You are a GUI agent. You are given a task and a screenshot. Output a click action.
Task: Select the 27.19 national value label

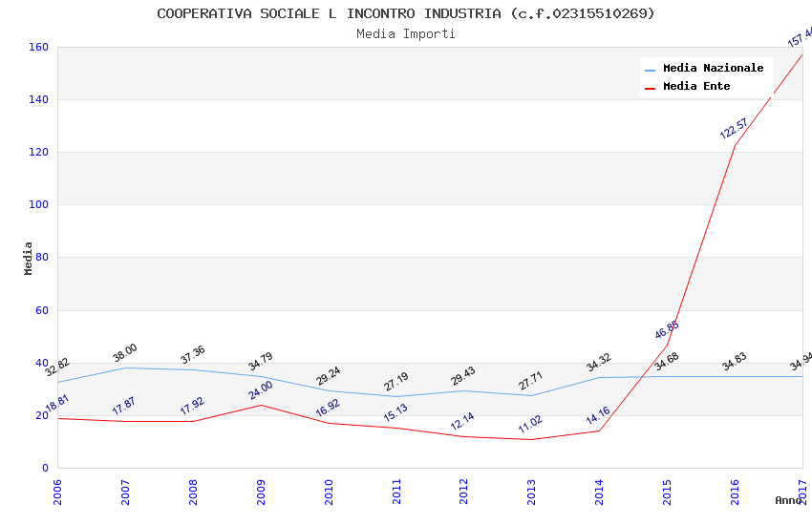pos(396,381)
